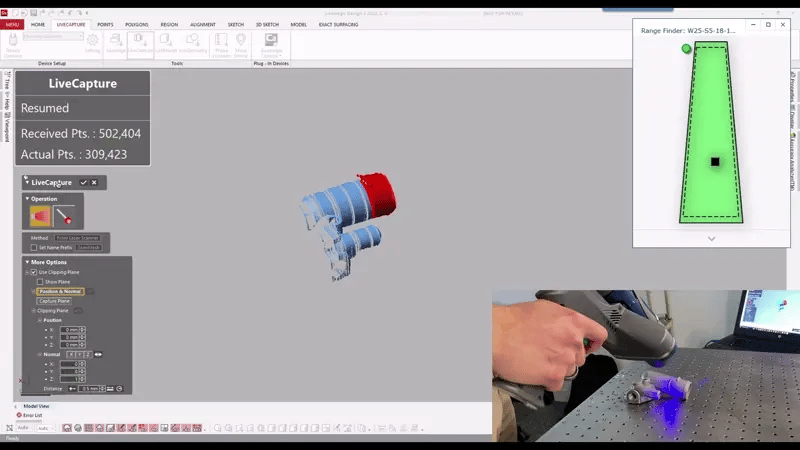Screen dimensions: 800x450
Task: Click the Position & Normal button
Action: (60, 291)
